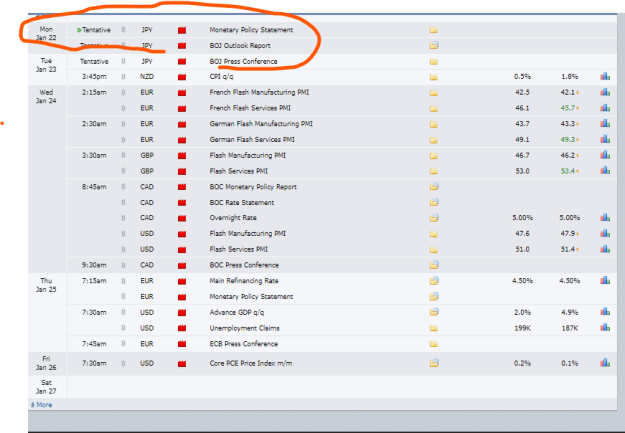The height and width of the screenshot is (433, 625).
Task: Open Core PCE Price Index m/m event
Action: coord(251,363)
